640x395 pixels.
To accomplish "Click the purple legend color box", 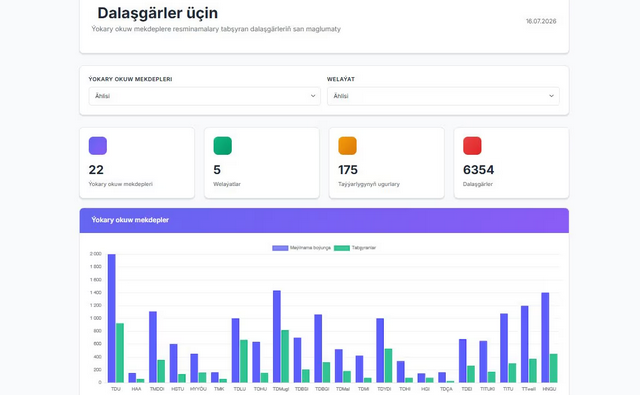I will (280, 248).
